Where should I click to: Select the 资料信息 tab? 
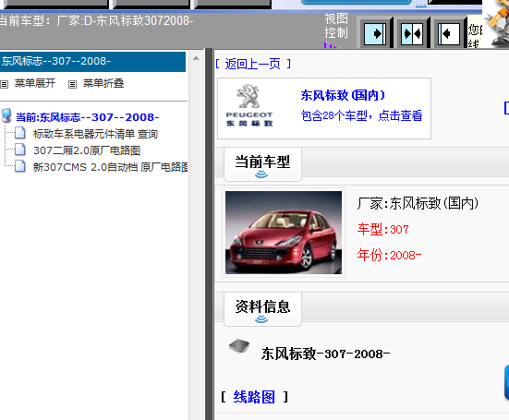tap(262, 309)
